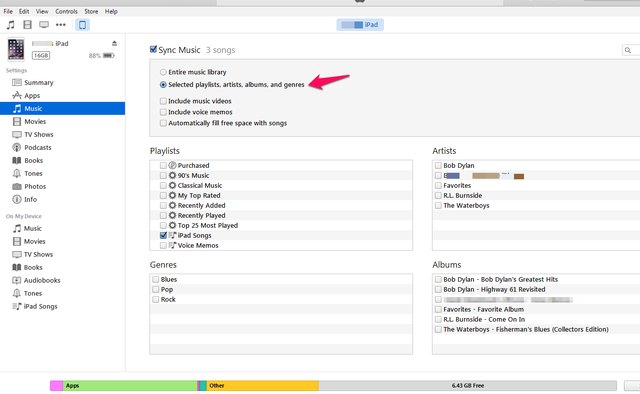This screenshot has width=640, height=394.
Task: Select the iPad device icon in toolbar
Action: tap(82, 25)
